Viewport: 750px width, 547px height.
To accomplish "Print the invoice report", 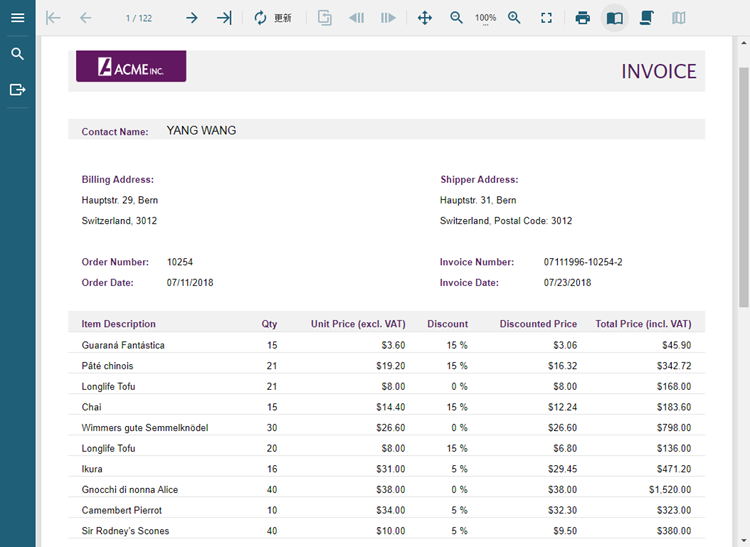I will click(x=583, y=18).
